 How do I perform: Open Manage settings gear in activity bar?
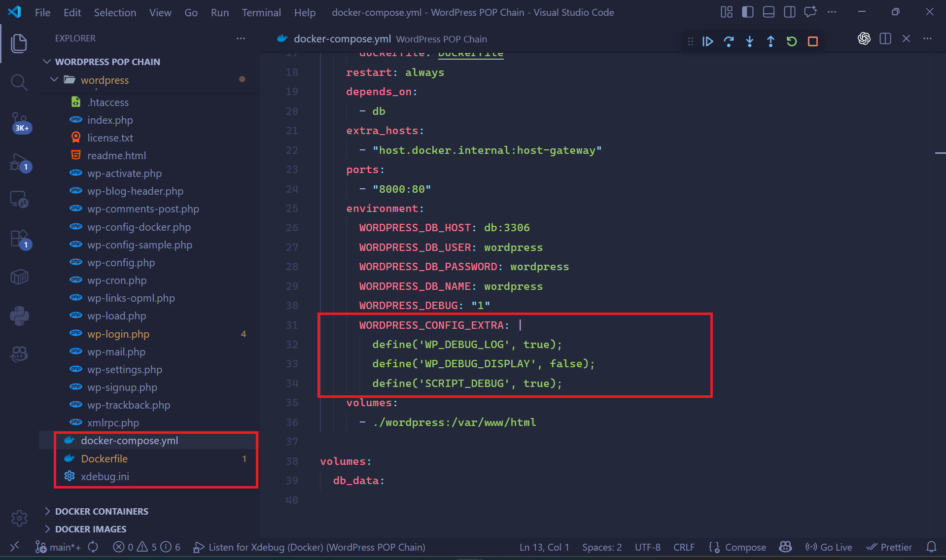[19, 518]
